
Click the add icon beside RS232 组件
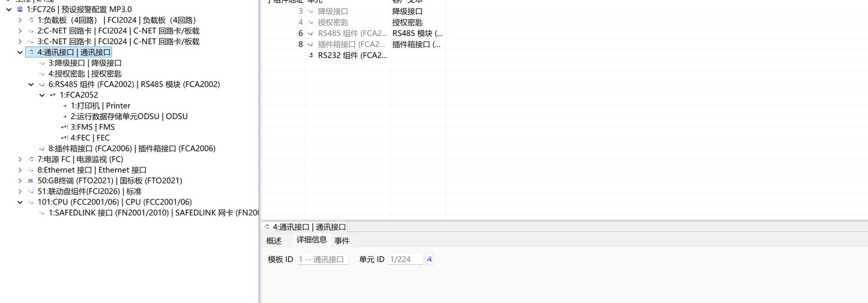coord(311,56)
